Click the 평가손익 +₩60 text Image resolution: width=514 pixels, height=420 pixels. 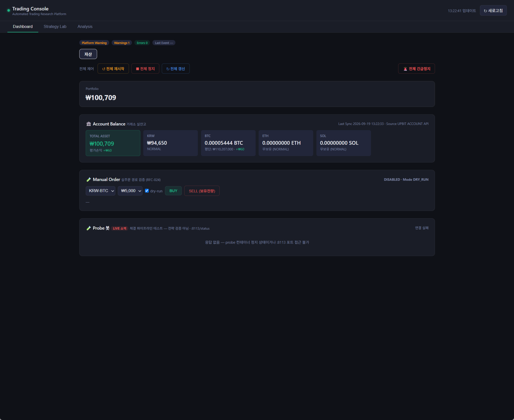tap(101, 150)
